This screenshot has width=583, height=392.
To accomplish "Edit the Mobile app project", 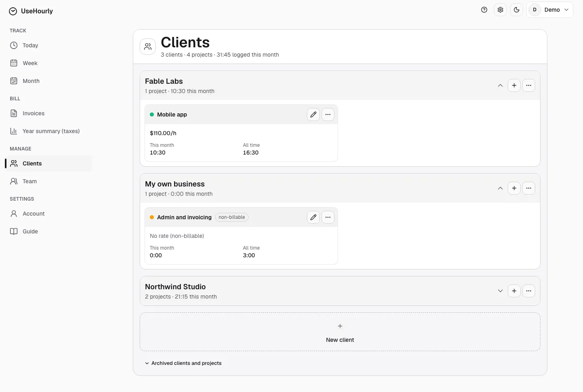I will click(x=313, y=114).
